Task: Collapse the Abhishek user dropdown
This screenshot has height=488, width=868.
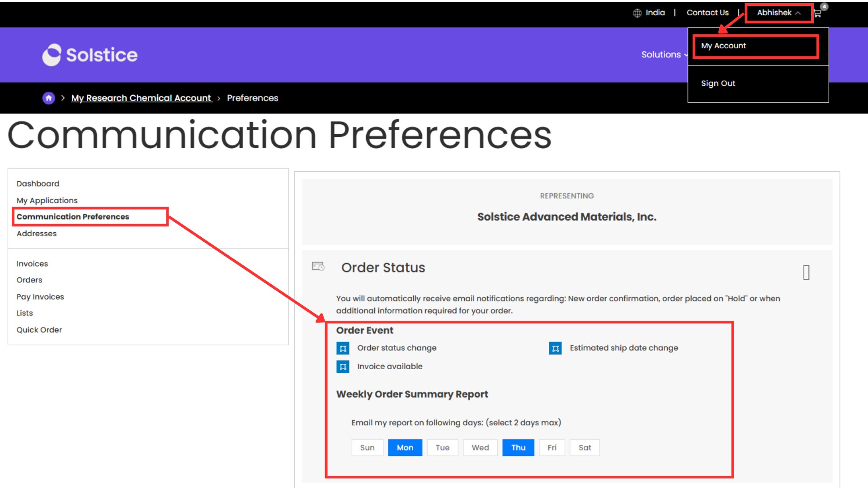Action: tap(779, 13)
